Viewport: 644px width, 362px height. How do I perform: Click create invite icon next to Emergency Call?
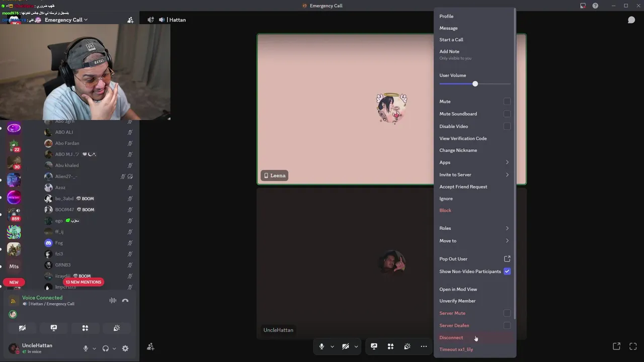coord(130,20)
